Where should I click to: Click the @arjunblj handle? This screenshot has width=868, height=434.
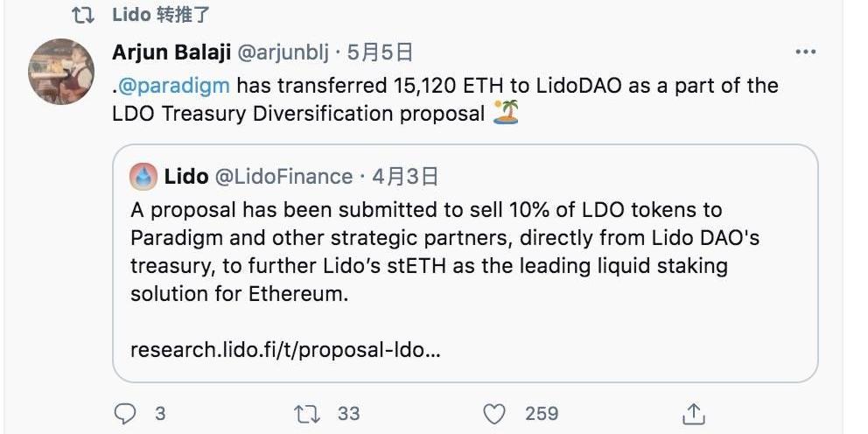[x=280, y=52]
